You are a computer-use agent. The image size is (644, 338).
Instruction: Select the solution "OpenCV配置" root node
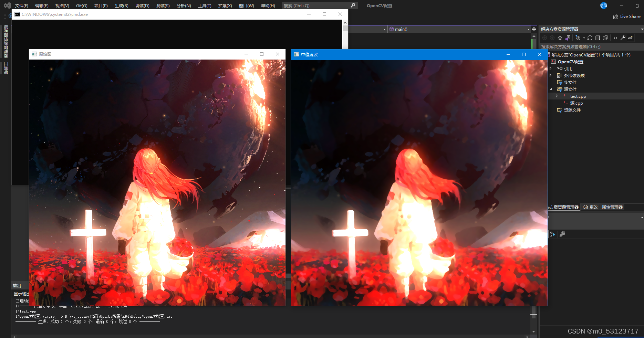591,55
